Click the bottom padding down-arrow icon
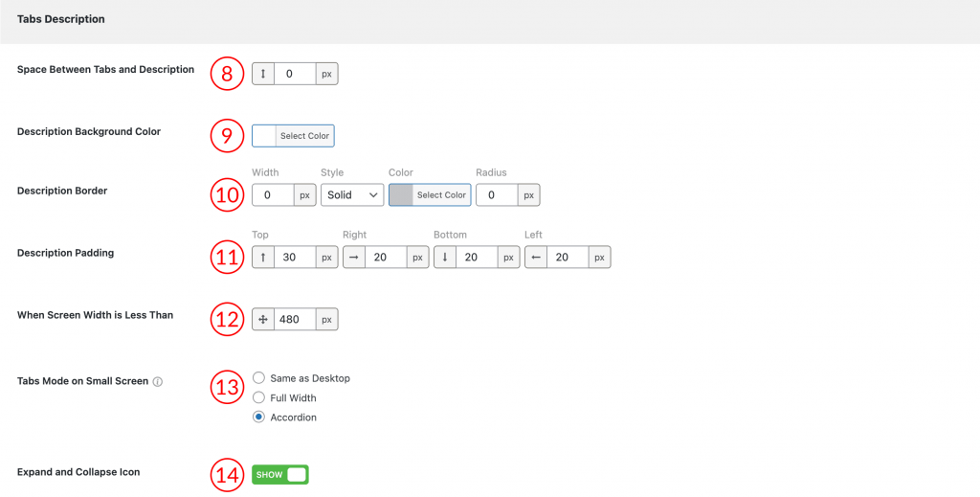Image resolution: width=980 pixels, height=497 pixels. [x=445, y=258]
